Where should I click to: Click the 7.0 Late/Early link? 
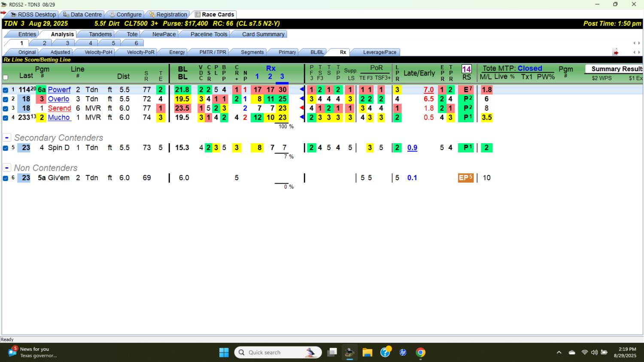[428, 90]
